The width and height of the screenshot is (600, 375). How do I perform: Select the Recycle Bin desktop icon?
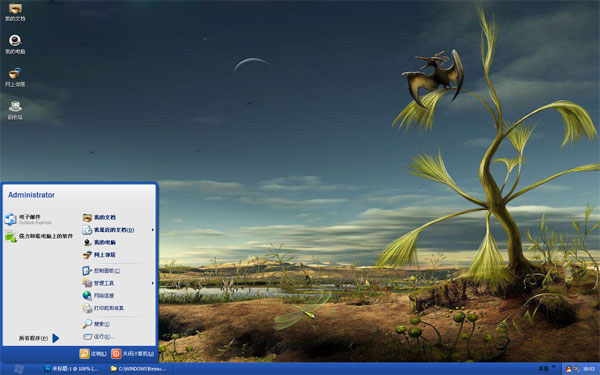pyautogui.click(x=15, y=111)
